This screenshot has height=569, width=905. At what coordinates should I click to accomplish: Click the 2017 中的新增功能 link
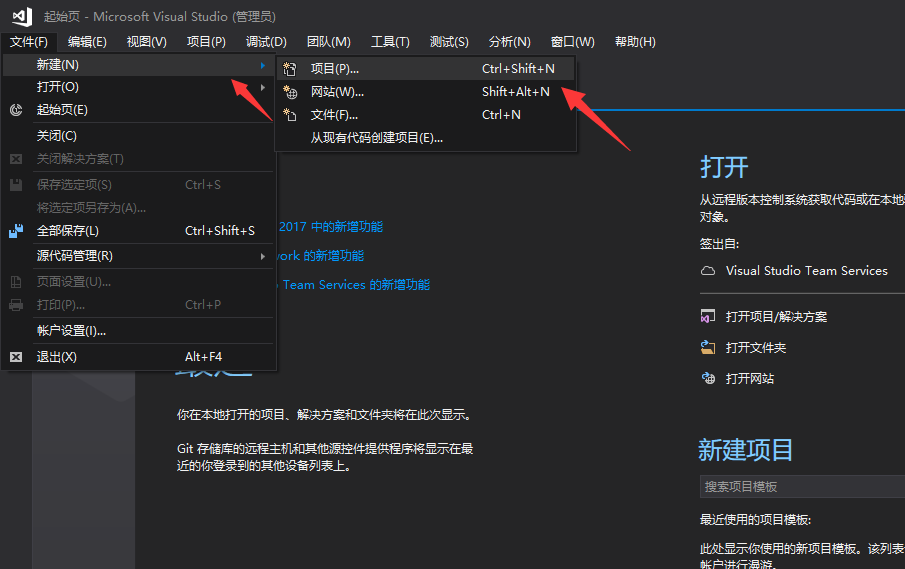pos(330,227)
